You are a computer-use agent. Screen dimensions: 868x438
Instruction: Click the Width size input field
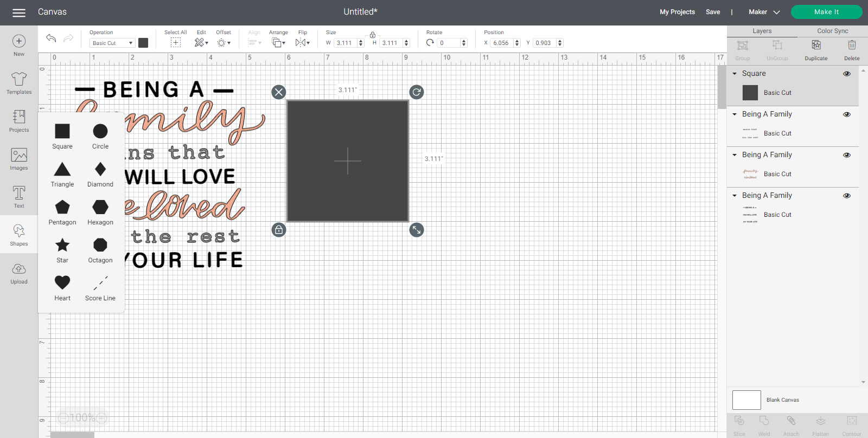click(345, 43)
